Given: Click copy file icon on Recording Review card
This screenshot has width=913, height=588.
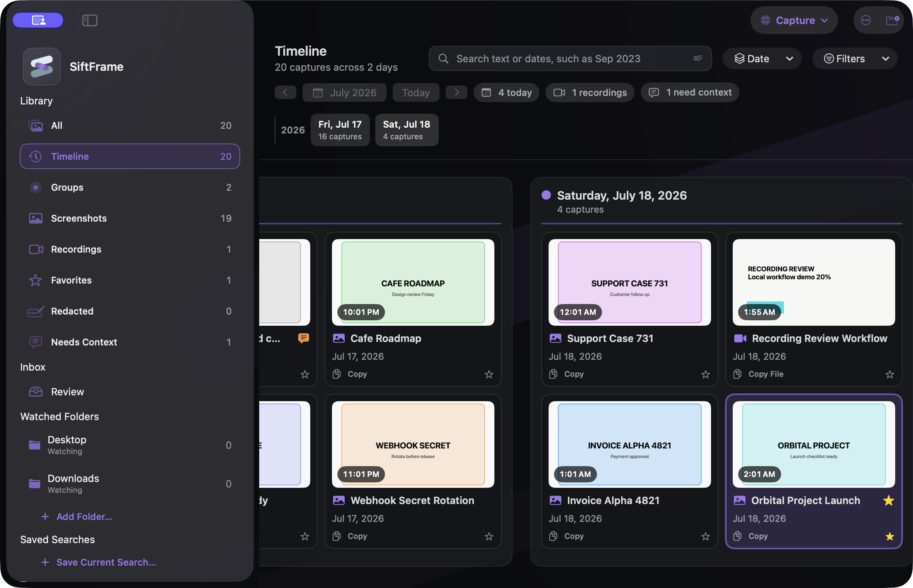Looking at the screenshot, I should [737, 374].
